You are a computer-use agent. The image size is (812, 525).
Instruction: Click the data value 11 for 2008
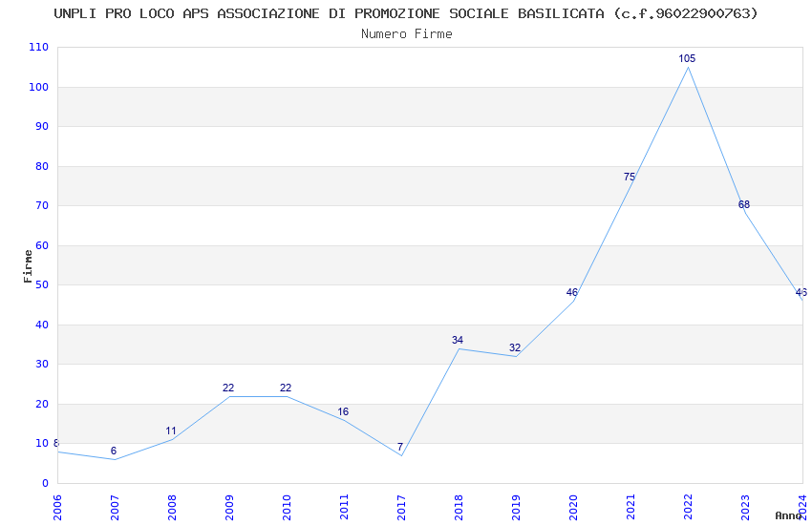click(171, 430)
